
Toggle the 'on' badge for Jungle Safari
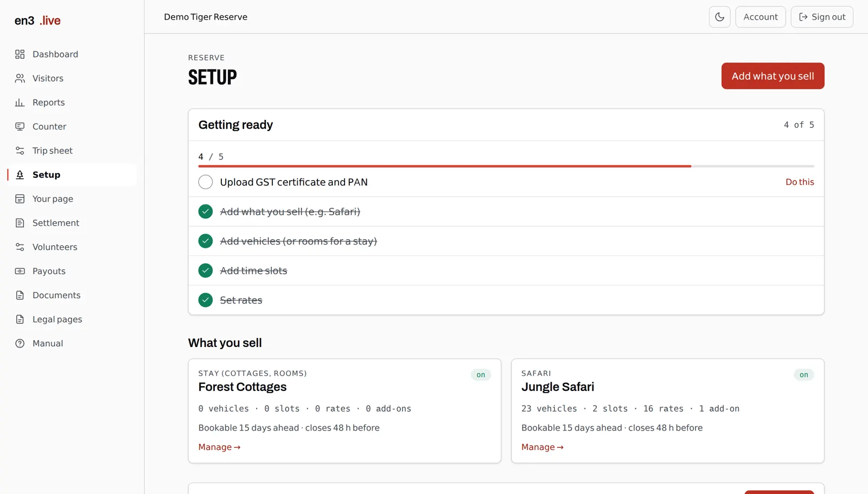(x=804, y=375)
